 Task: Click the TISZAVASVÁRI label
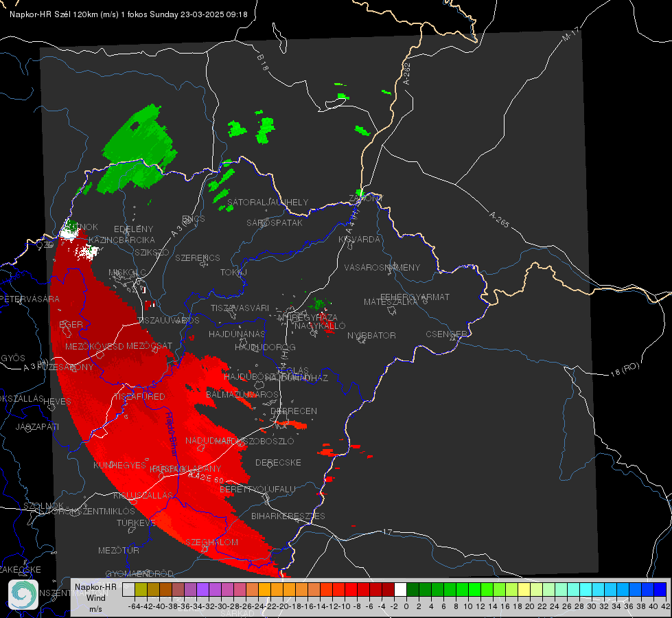click(240, 308)
